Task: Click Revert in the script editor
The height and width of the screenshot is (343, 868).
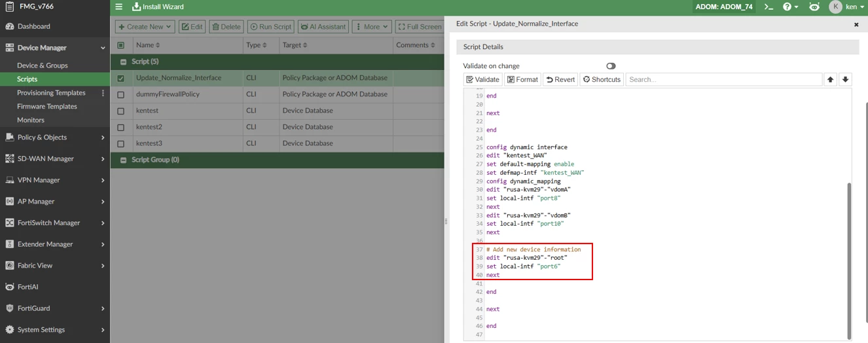Action: click(560, 79)
